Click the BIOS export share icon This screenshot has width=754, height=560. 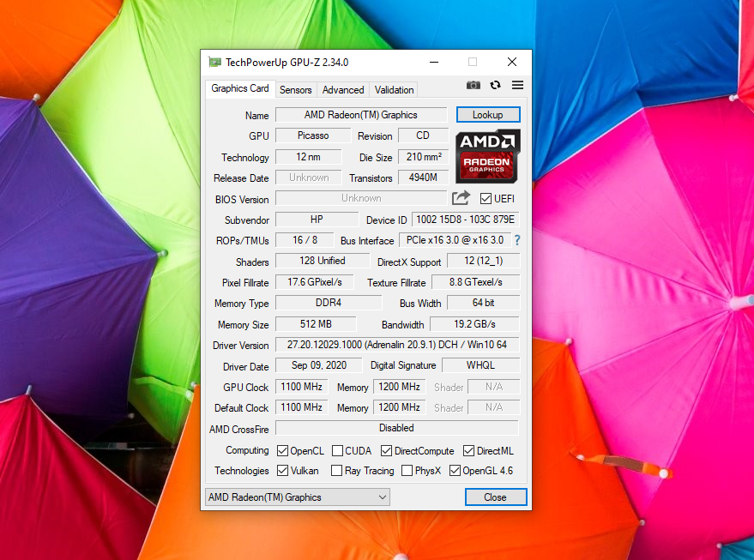[461, 198]
